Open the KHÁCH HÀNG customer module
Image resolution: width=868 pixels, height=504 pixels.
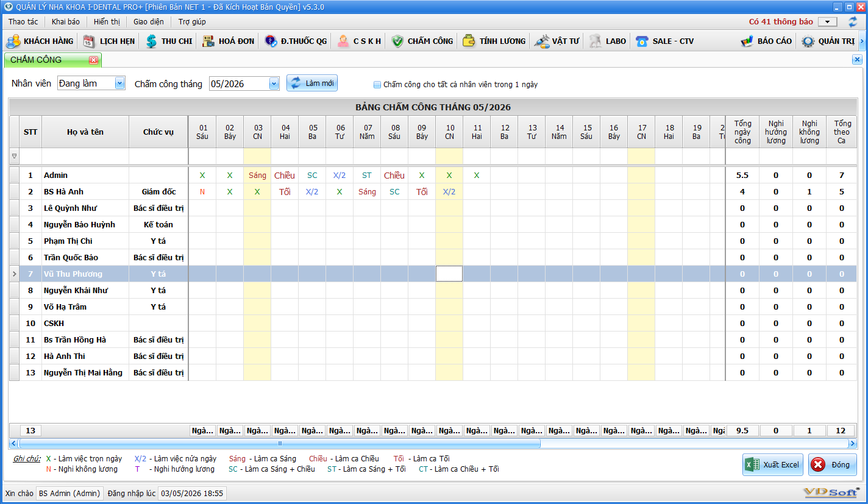point(40,41)
